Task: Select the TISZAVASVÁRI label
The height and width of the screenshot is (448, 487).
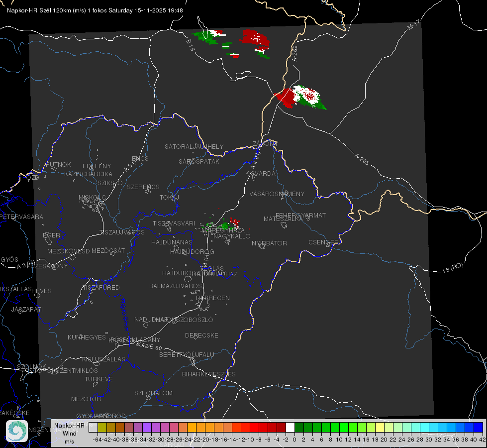Action: coord(174,223)
